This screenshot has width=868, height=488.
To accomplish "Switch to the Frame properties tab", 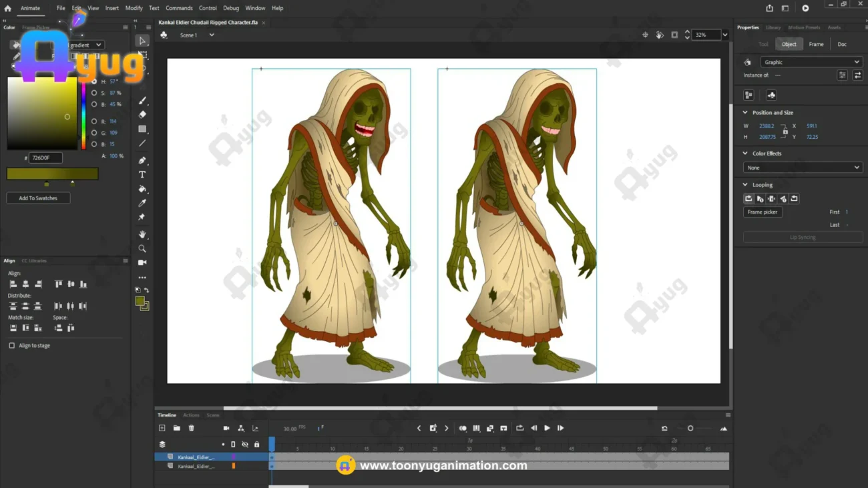I will 816,44.
